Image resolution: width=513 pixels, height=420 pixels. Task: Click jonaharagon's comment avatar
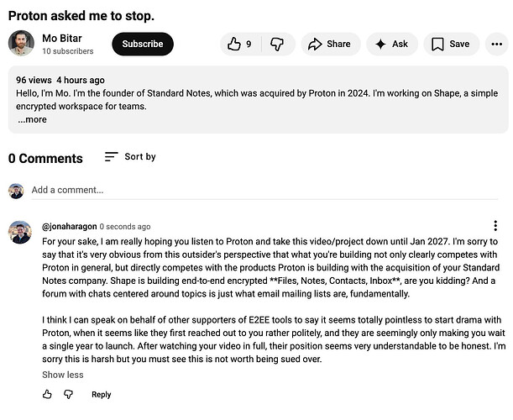coord(21,233)
